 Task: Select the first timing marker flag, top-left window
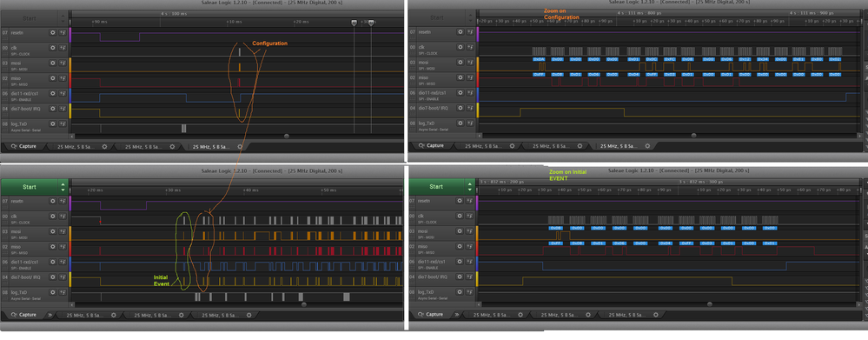click(354, 22)
